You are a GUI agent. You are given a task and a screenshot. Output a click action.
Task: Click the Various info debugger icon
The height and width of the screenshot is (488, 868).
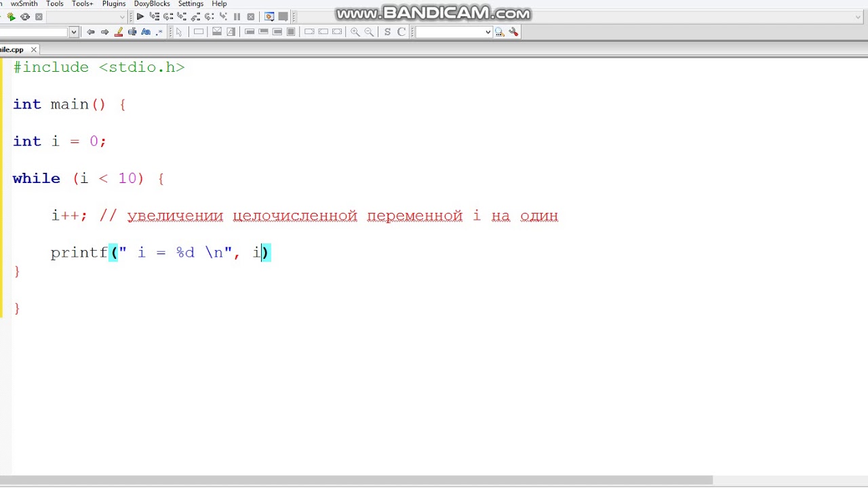pyautogui.click(x=283, y=16)
